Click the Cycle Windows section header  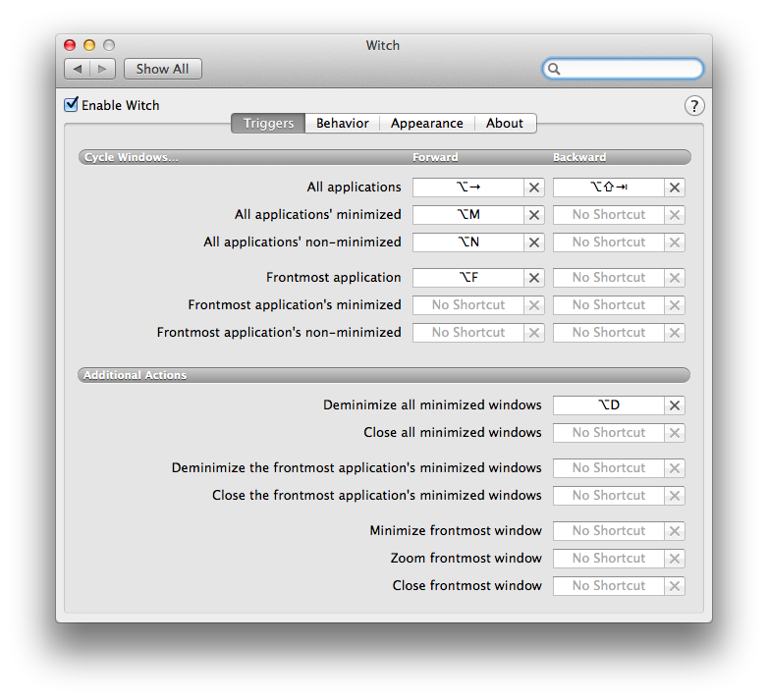coord(132,157)
